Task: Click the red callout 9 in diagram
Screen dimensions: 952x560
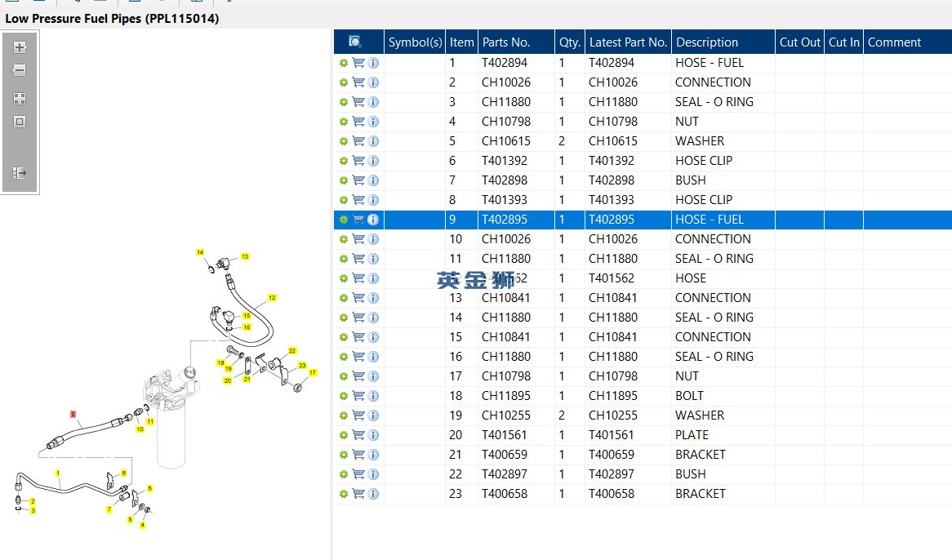Action: point(73,415)
